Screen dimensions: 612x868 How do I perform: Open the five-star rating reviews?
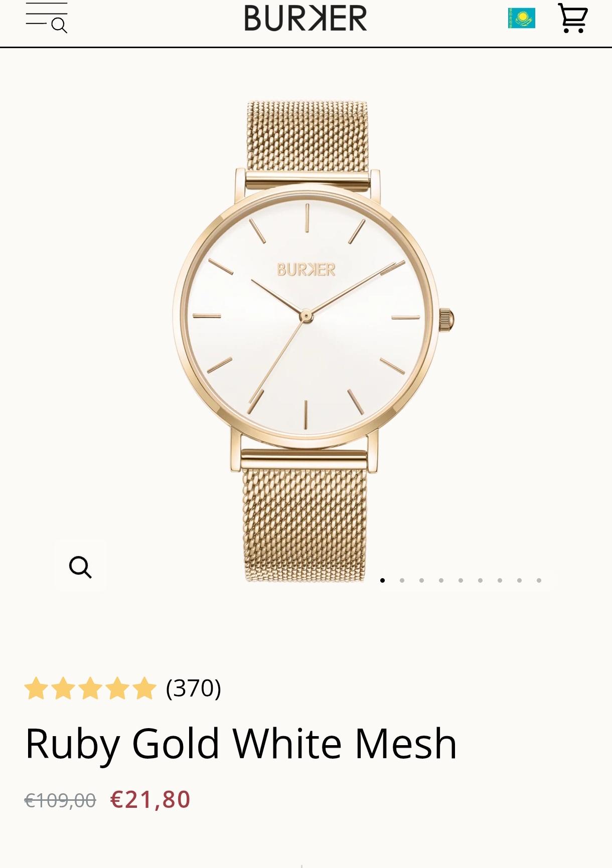click(91, 688)
